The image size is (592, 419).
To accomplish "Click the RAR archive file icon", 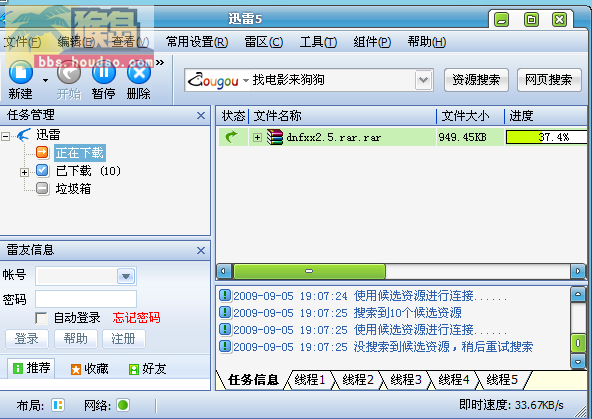I will (274, 137).
